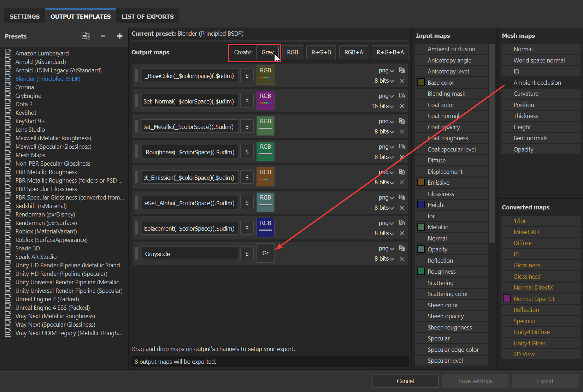Viewport: 583px width, 392px height.
Task: Delete the Grayscale output map with its X icon
Action: (x=402, y=259)
